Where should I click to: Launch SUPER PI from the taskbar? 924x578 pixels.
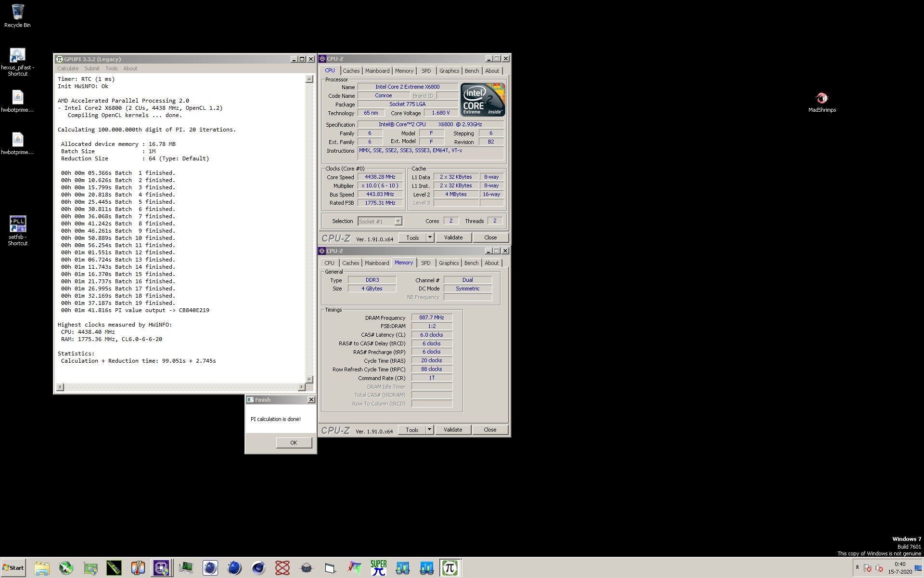coord(379,568)
